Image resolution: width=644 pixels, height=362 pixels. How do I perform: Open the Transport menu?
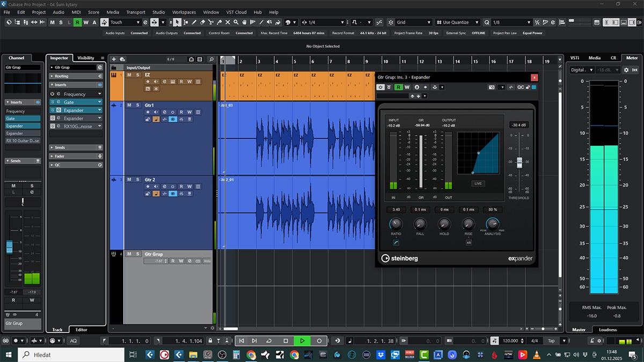(x=135, y=12)
